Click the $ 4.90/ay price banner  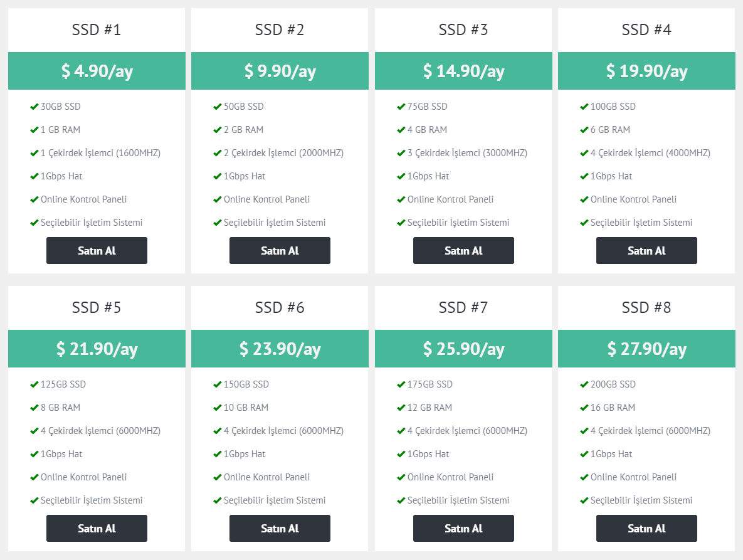[97, 71]
